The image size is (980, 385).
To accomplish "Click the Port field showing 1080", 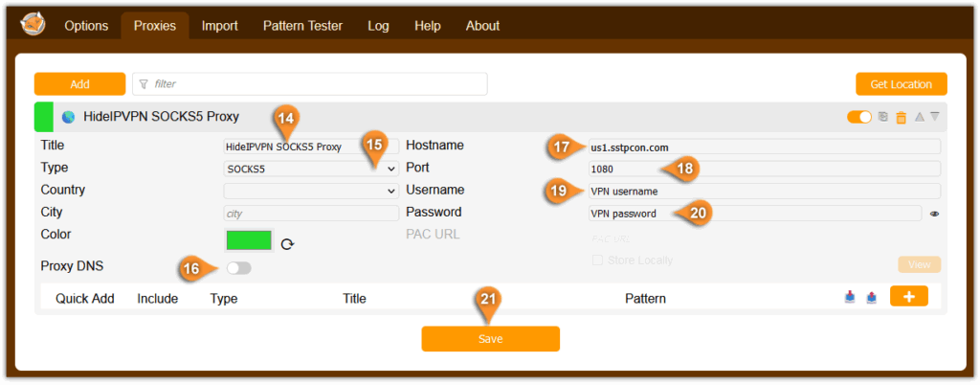I will [765, 169].
